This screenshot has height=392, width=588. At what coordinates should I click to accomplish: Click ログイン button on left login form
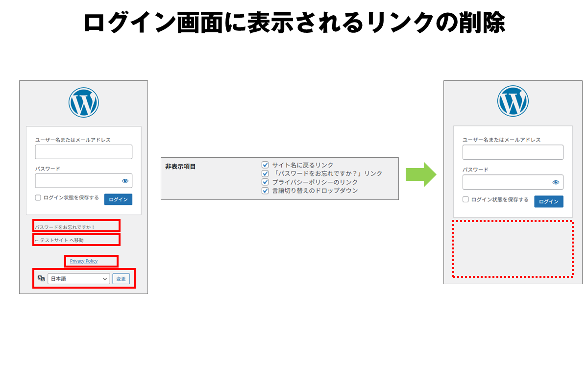click(118, 199)
